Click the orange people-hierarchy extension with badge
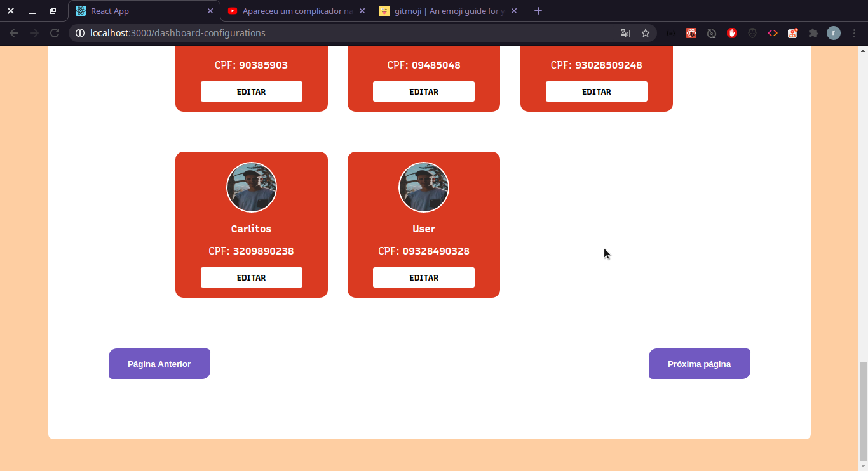This screenshot has height=471, width=868. coord(793,33)
